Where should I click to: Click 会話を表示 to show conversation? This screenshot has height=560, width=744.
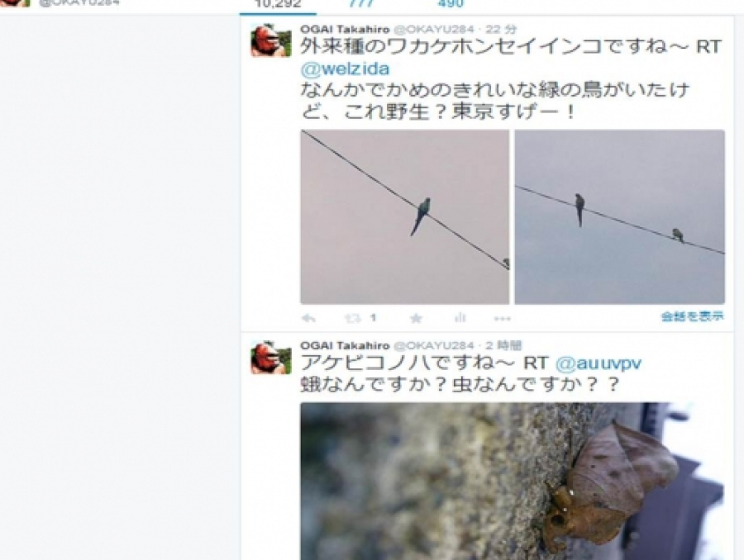[x=693, y=316]
